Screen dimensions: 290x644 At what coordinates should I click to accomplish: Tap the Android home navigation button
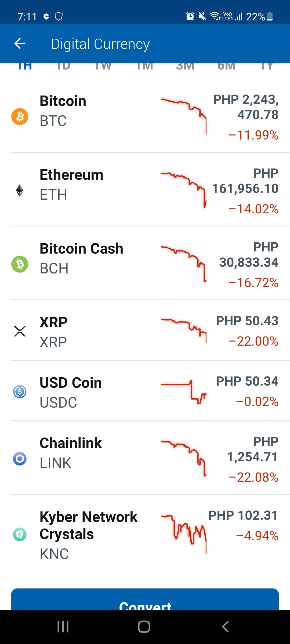(x=144, y=627)
